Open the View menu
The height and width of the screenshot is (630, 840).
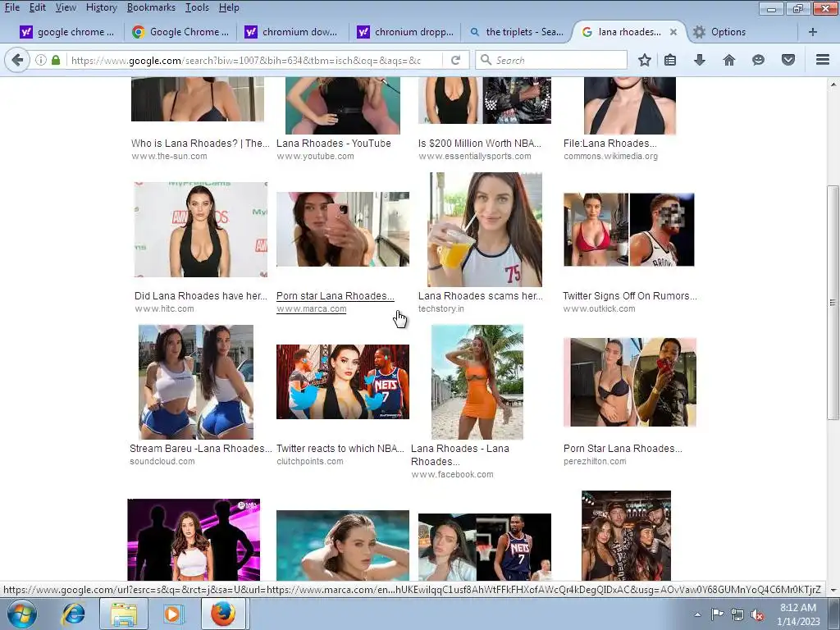coord(66,7)
